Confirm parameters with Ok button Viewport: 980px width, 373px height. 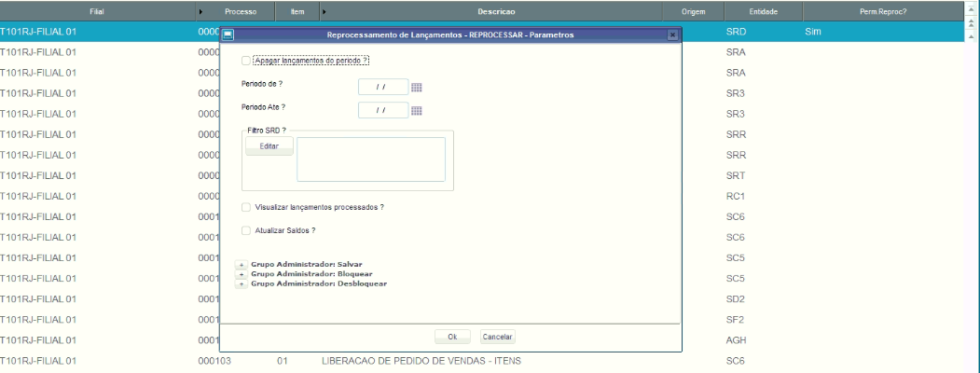click(452, 337)
